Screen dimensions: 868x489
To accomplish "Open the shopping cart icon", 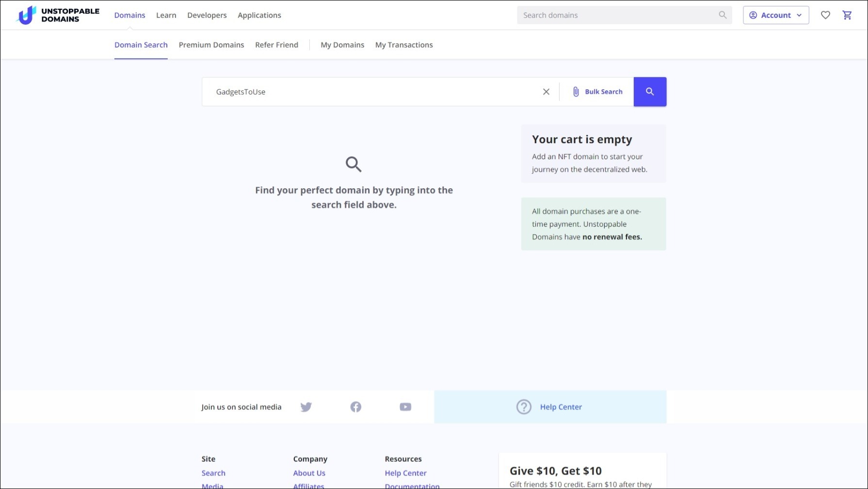I will point(847,15).
